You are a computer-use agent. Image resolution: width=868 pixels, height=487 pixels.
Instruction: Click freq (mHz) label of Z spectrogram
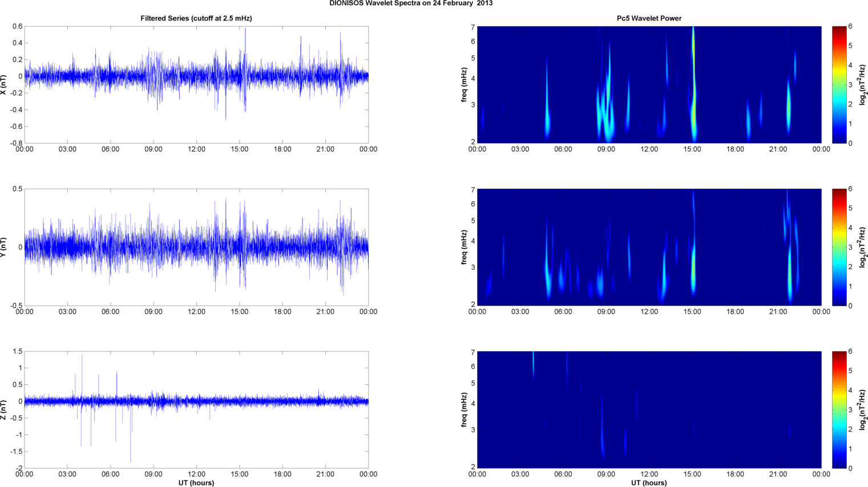[x=465, y=409]
